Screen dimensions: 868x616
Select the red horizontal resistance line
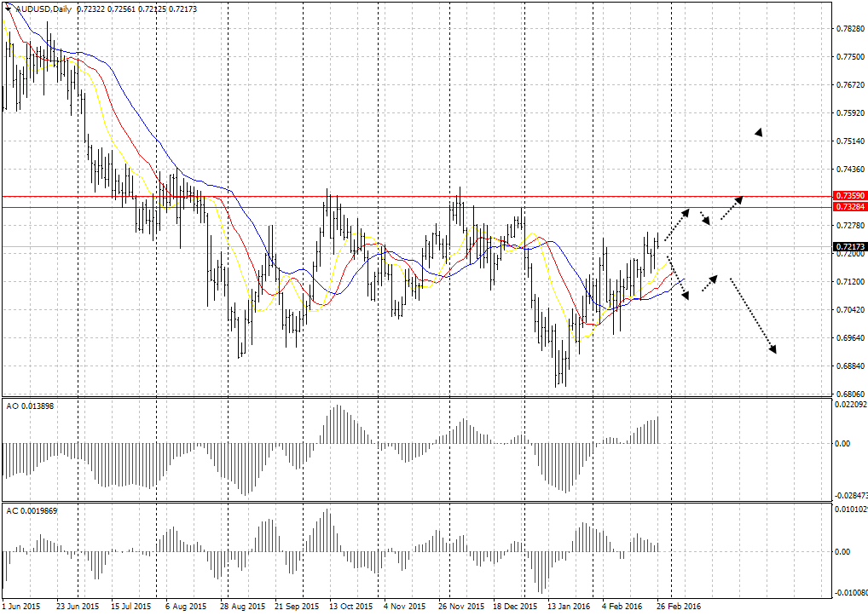click(426, 196)
